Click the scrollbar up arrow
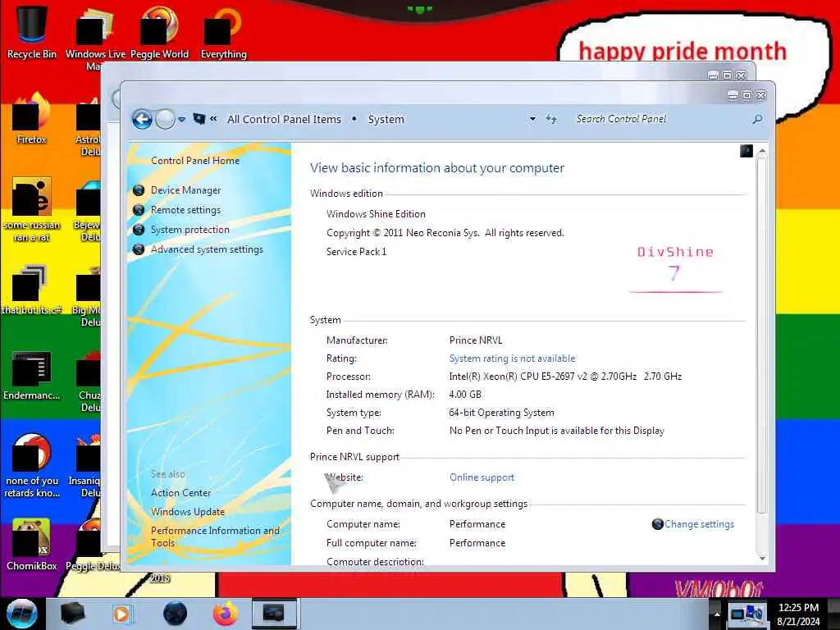 (x=762, y=153)
